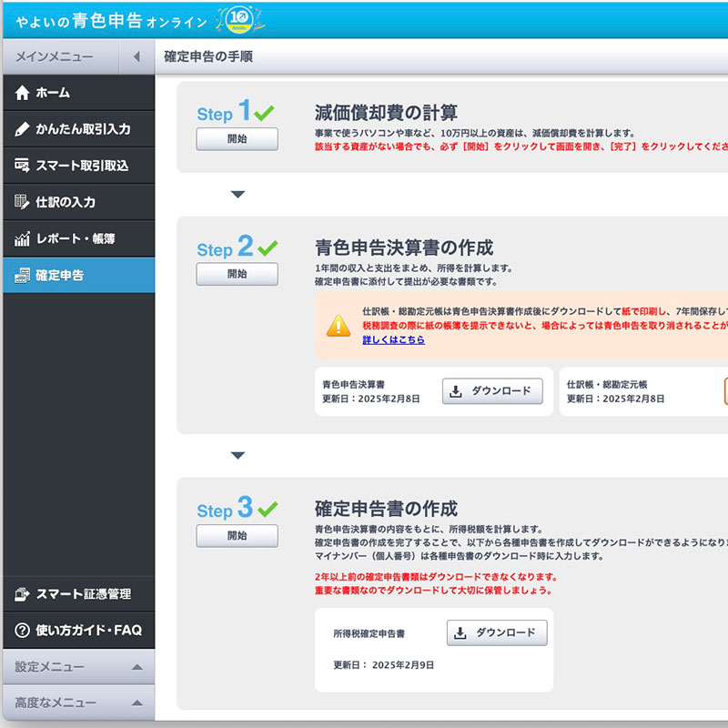Start Step 3 確定申告書の作成
The height and width of the screenshot is (728, 728).
coord(237,536)
